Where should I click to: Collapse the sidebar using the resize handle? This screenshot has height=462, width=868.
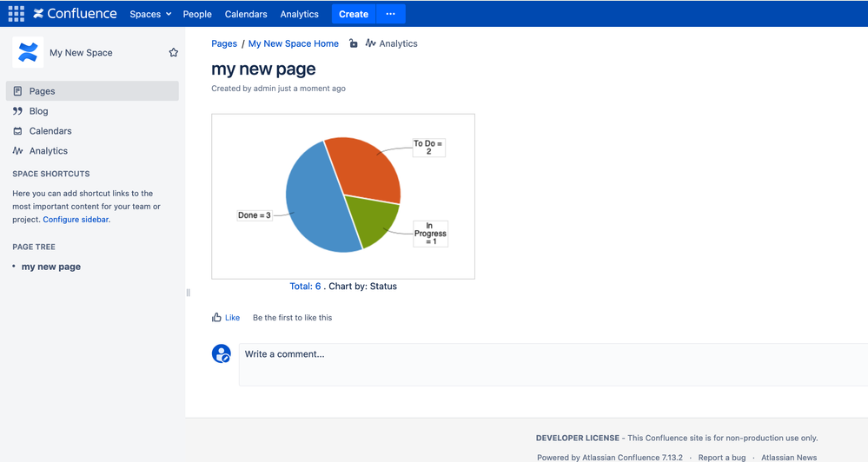pos(189,293)
